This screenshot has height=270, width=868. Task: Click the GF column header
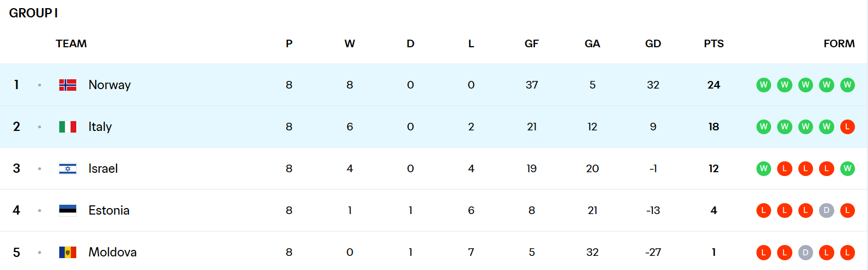pyautogui.click(x=532, y=43)
